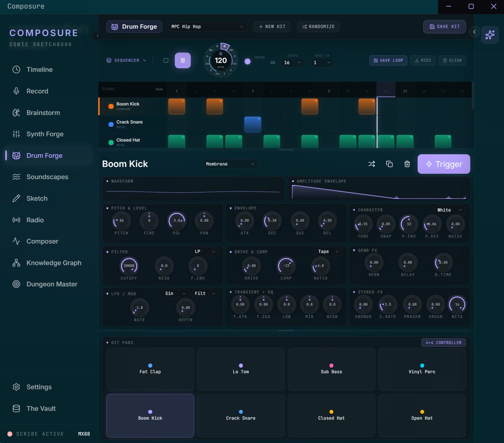Duplicate Boom Kick with copy icon
Screen dimensions: 504x443
tap(390, 164)
